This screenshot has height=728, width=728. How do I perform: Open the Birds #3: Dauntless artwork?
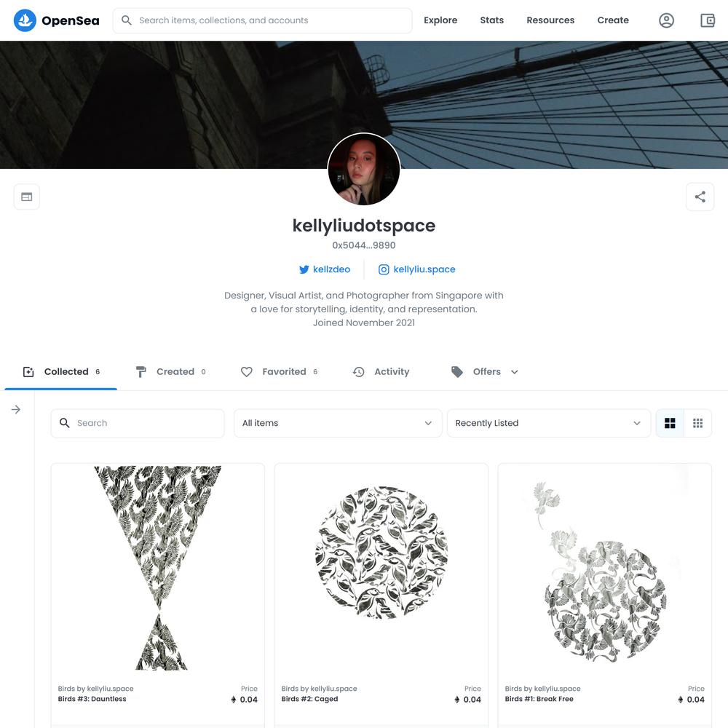(158, 568)
